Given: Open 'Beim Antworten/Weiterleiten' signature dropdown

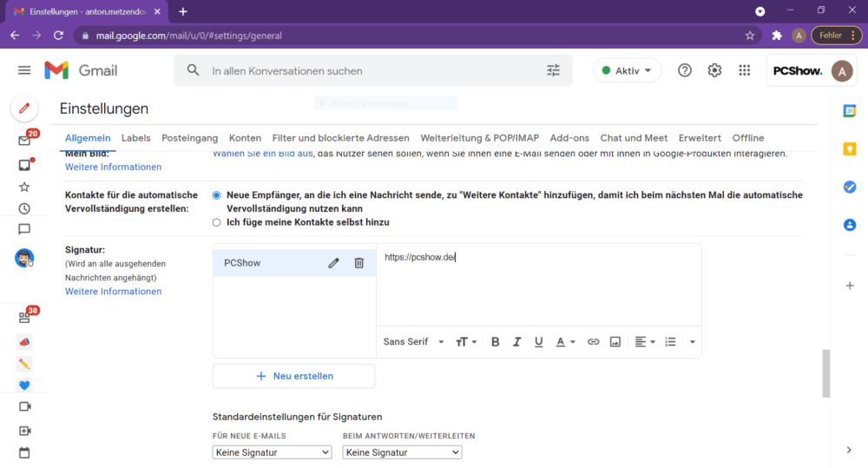Looking at the screenshot, I should click(402, 452).
